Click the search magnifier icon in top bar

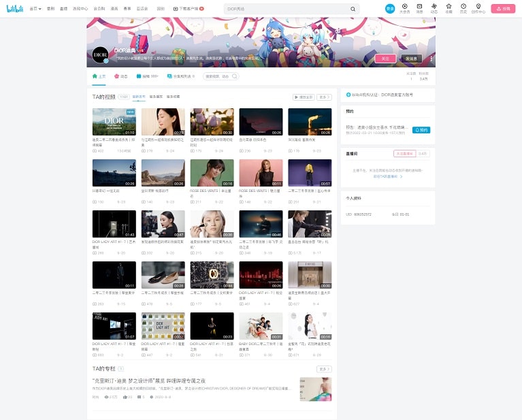[x=353, y=10]
